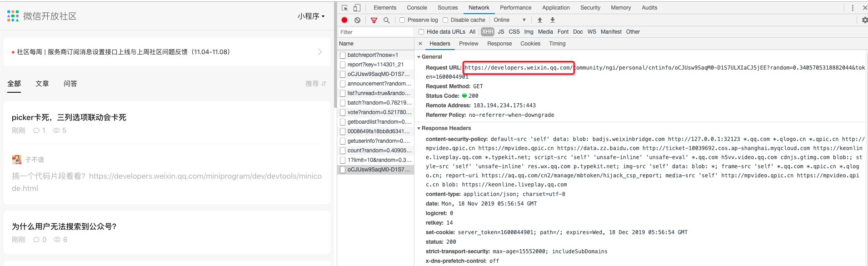Tick checkbox for announcement?random request
Image resolution: width=868 pixels, height=266 pixels.
point(343,84)
